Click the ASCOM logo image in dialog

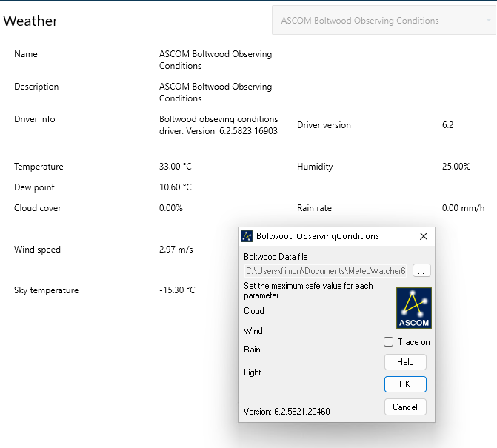[x=414, y=308]
